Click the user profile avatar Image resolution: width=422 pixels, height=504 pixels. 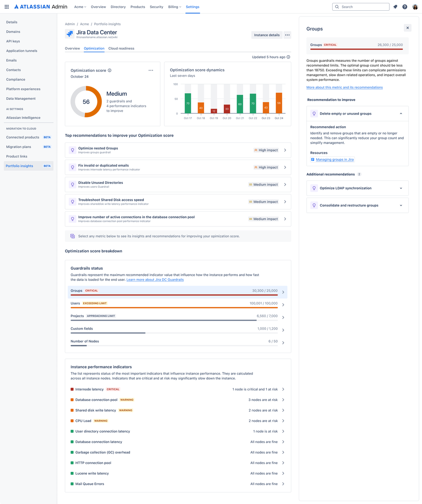[x=415, y=7]
